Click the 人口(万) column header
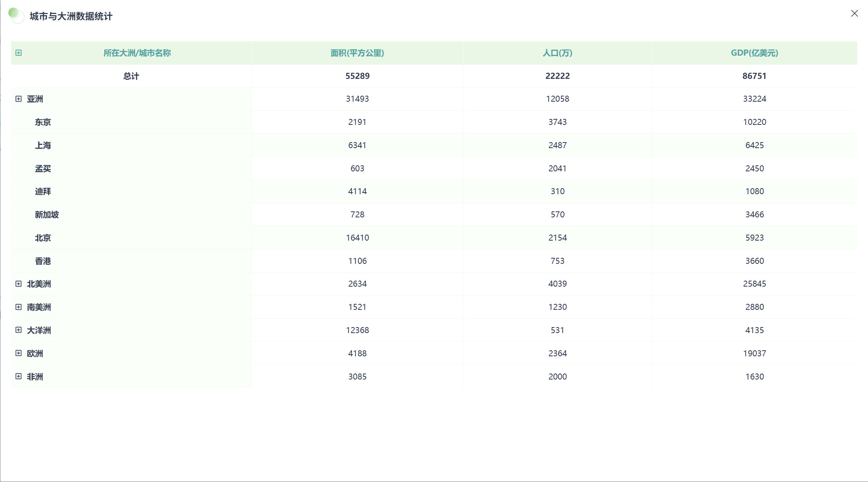The width and height of the screenshot is (868, 482). [x=557, y=53]
